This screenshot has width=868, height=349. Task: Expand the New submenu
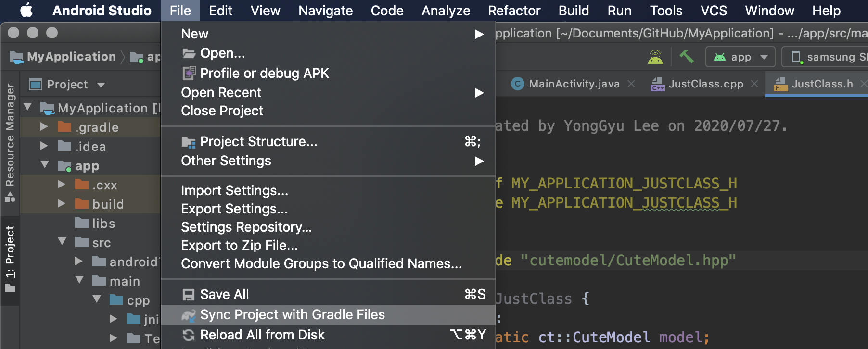tap(328, 34)
